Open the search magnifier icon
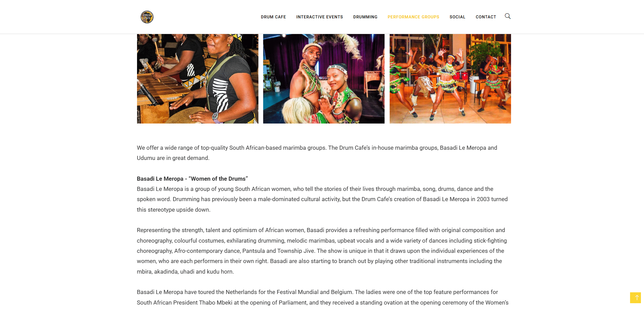The height and width of the screenshot is (310, 644). click(508, 16)
